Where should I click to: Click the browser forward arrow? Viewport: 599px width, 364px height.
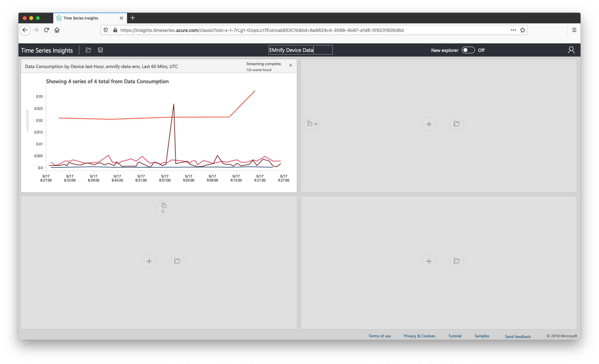(x=36, y=30)
